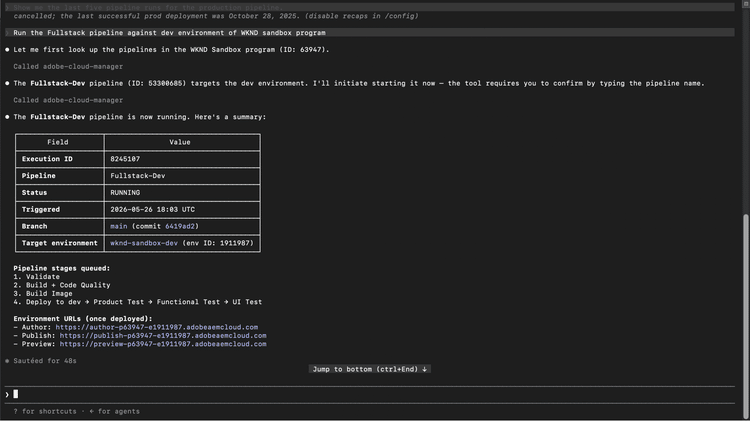Click the Target environment field label
The height and width of the screenshot is (421, 750).
point(59,243)
